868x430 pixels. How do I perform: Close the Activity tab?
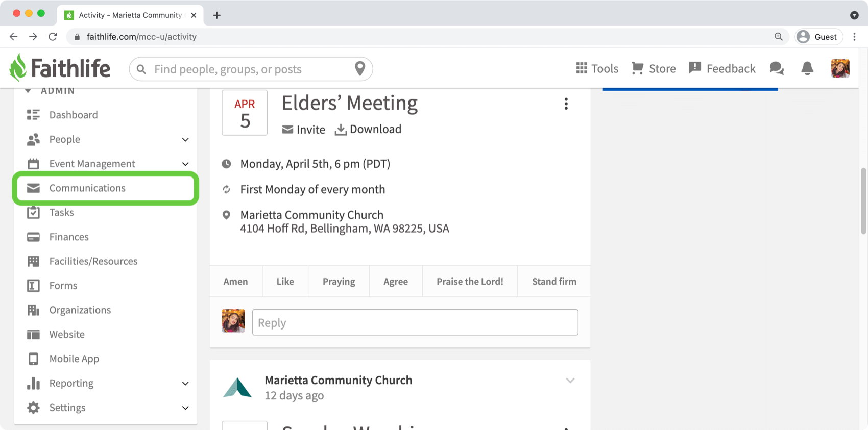click(194, 15)
